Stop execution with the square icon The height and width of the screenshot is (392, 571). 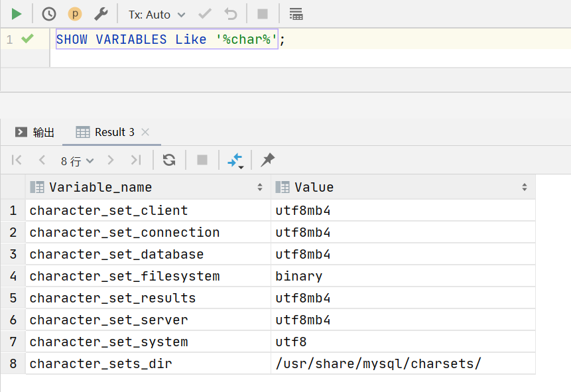pyautogui.click(x=263, y=14)
